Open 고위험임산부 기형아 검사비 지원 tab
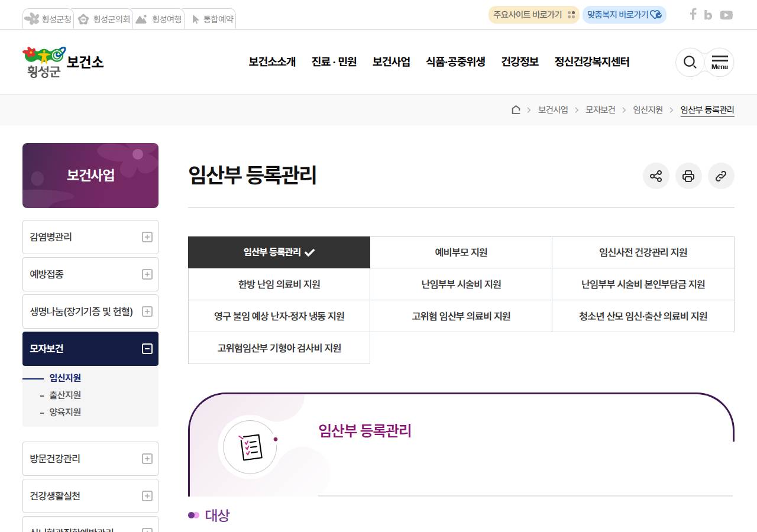Image resolution: width=757 pixels, height=532 pixels. click(x=279, y=348)
